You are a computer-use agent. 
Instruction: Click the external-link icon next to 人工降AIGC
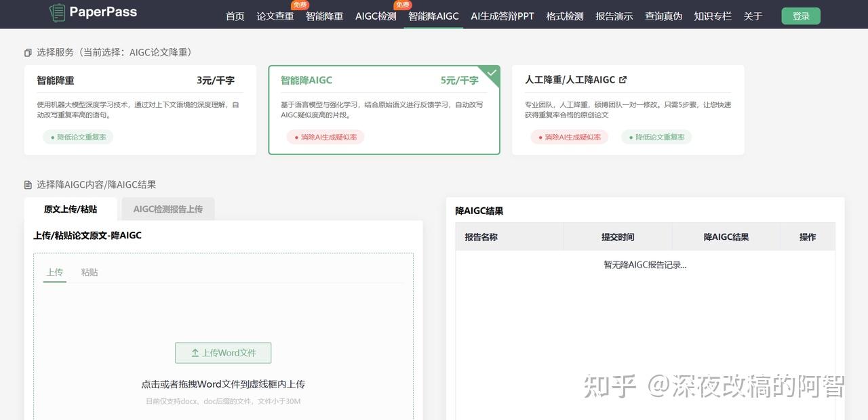coord(623,80)
